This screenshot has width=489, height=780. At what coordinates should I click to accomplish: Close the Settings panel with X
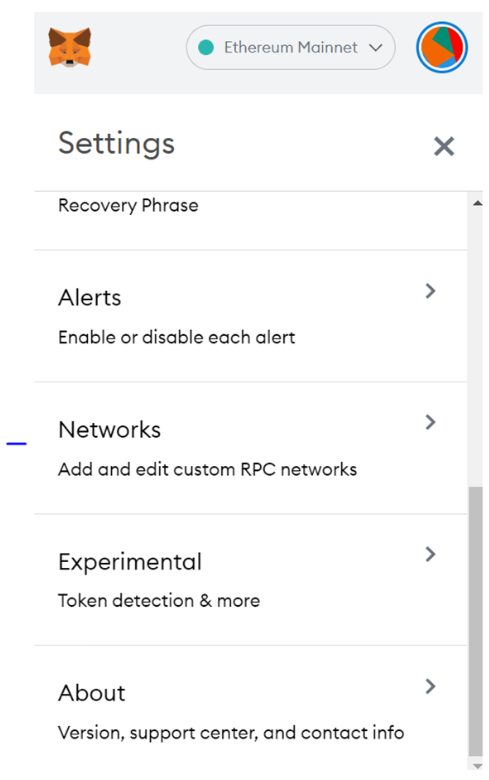444,146
